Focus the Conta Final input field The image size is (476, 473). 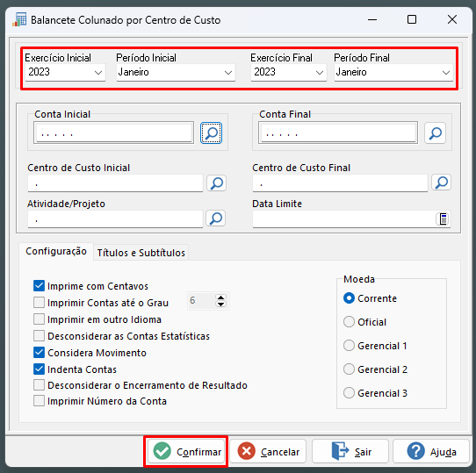coord(338,133)
